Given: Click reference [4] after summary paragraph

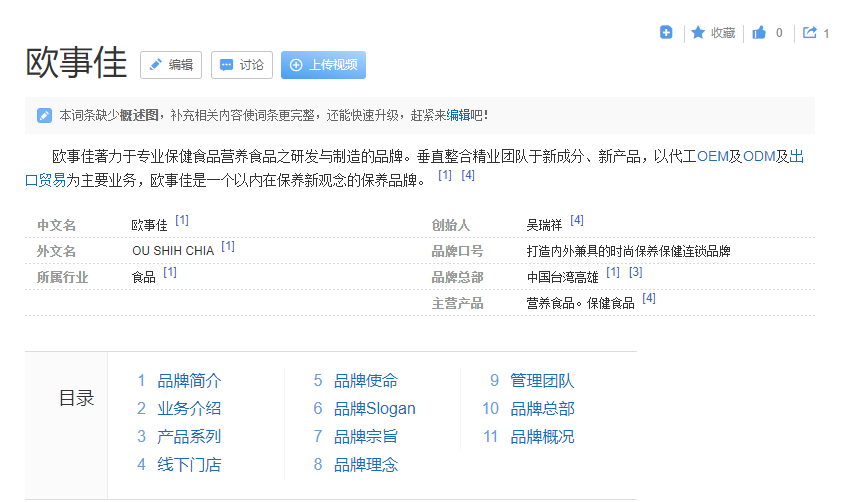Looking at the screenshot, I should (x=468, y=175).
